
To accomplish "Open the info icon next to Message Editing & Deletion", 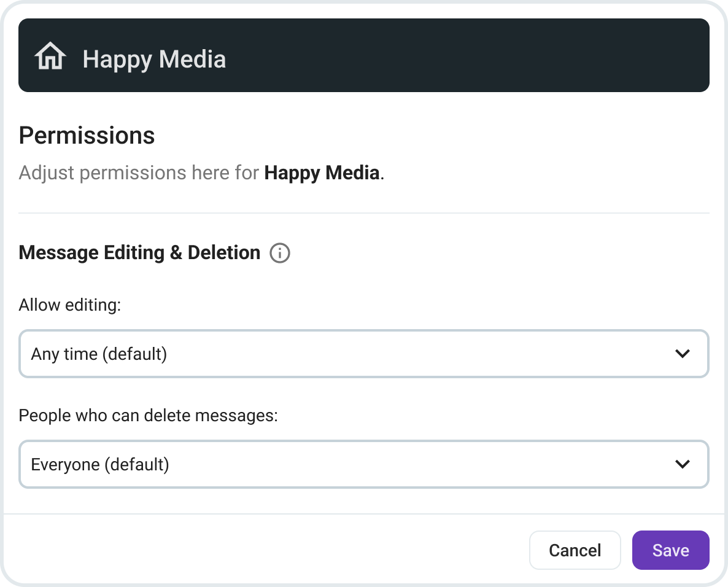I will pos(280,253).
